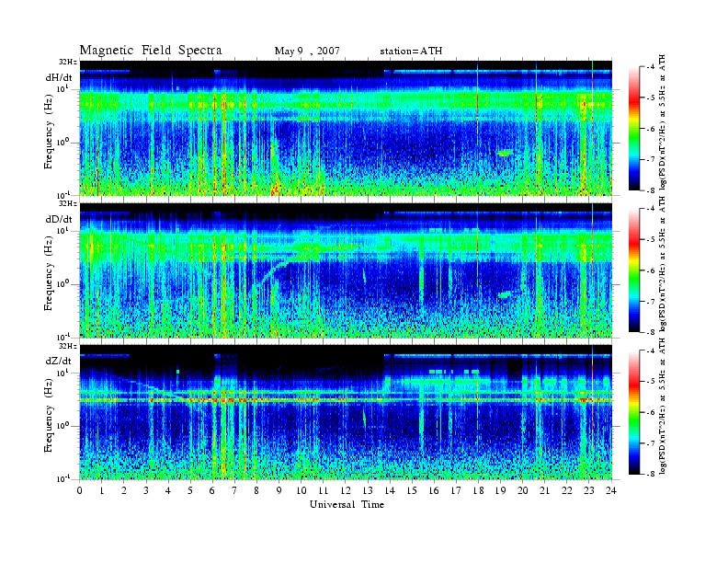Click the color scale bar beside dZ/dt panel
The image size is (728, 563).
[633, 412]
